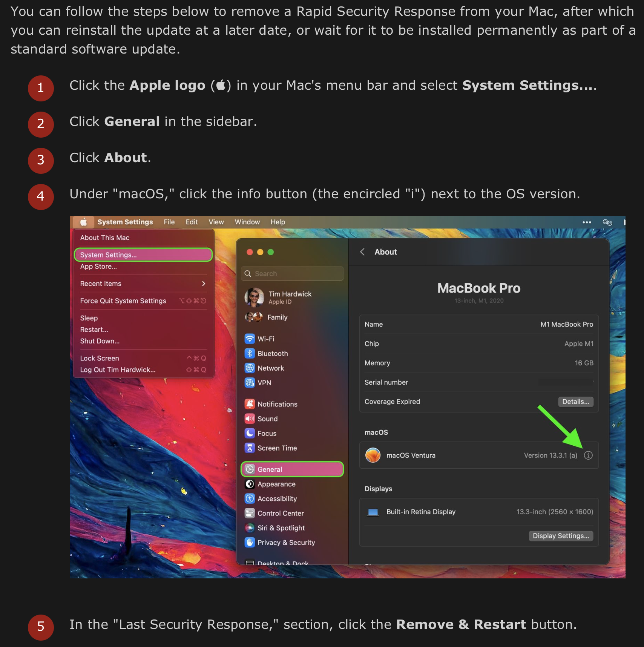Open the Edit menu
This screenshot has width=644, height=647.
tap(192, 222)
